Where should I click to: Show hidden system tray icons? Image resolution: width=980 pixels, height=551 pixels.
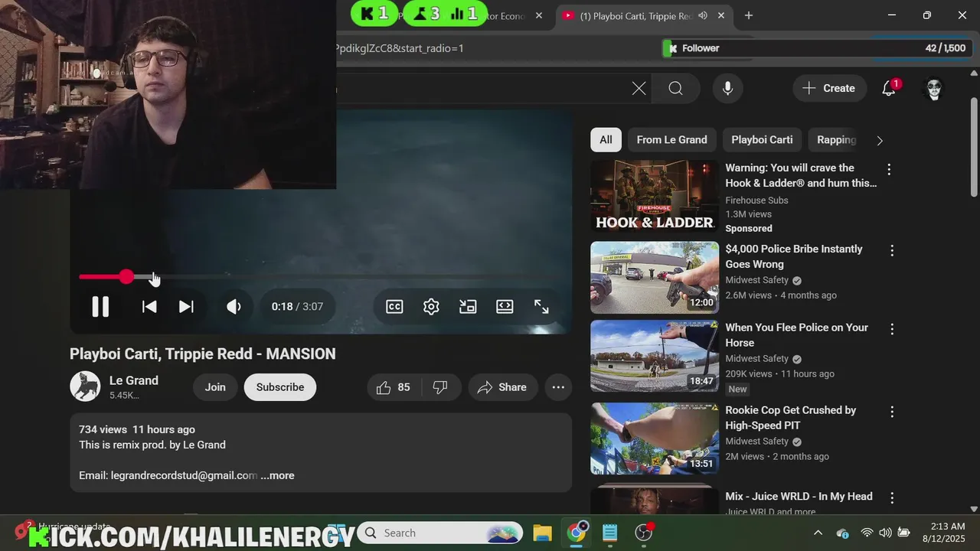click(818, 533)
